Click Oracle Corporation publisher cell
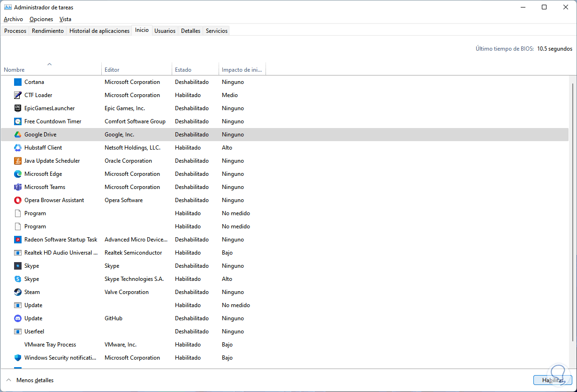The image size is (577, 392). click(128, 161)
